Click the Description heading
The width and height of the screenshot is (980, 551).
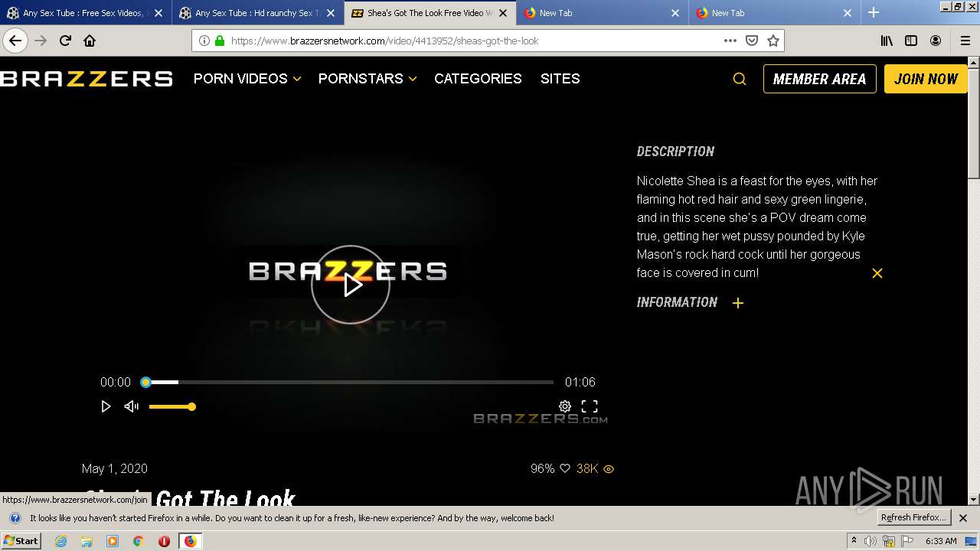(675, 152)
